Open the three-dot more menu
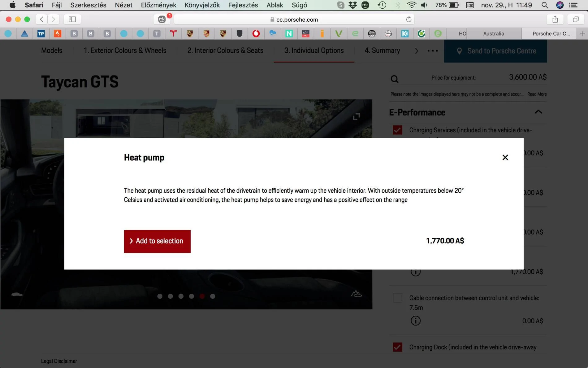Viewport: 588px width, 368px height. [x=433, y=51]
